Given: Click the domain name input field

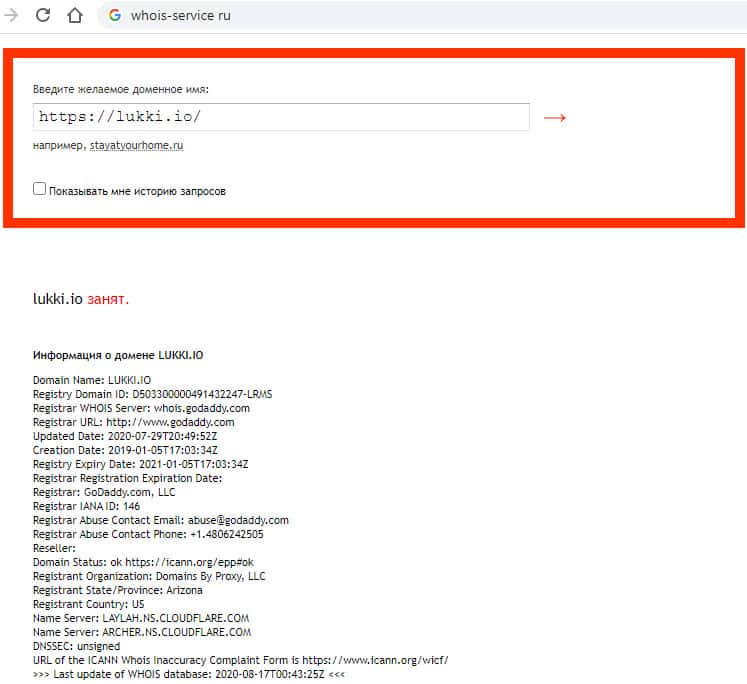Looking at the screenshot, I should (281, 117).
